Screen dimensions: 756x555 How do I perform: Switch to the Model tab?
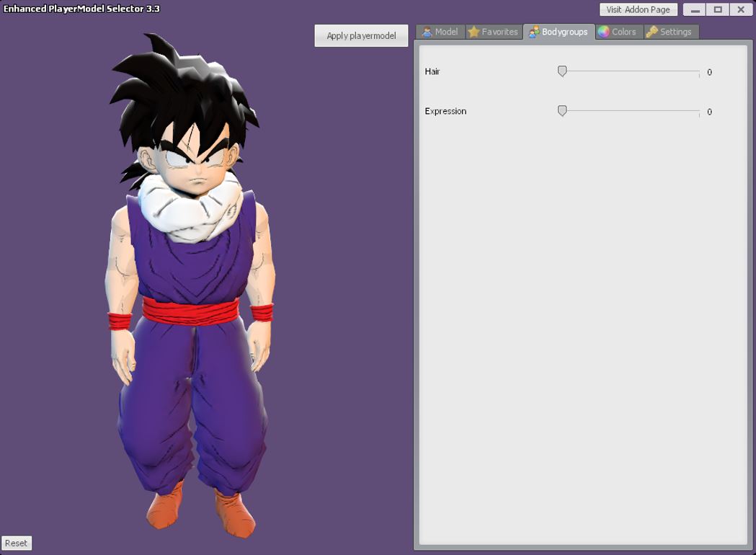click(440, 32)
